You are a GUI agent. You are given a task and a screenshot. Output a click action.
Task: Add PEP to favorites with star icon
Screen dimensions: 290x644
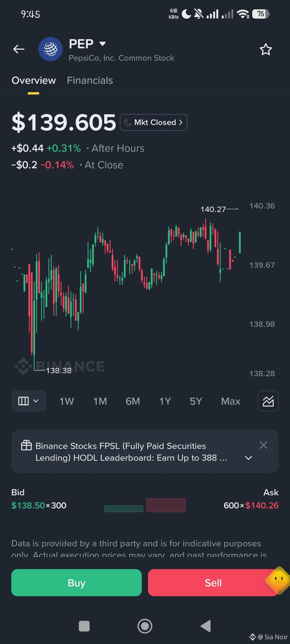point(266,49)
